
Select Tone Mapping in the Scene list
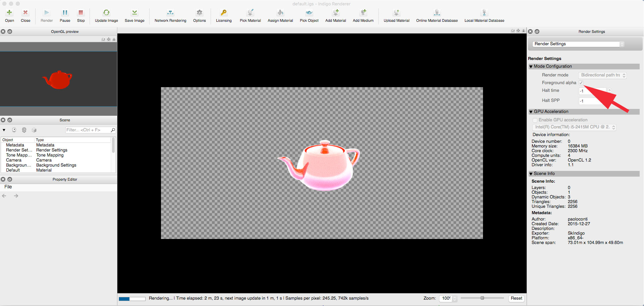click(x=19, y=155)
